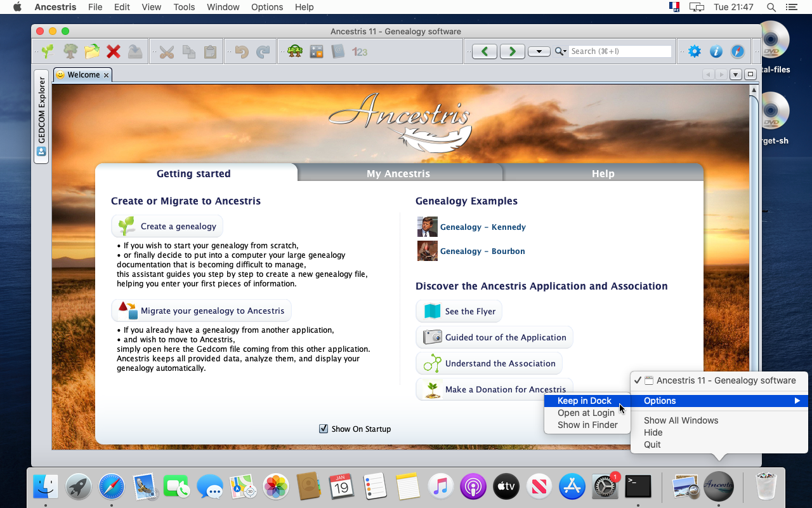Image resolution: width=812 pixels, height=508 pixels.
Task: Click Understand the Association button
Action: click(x=489, y=363)
